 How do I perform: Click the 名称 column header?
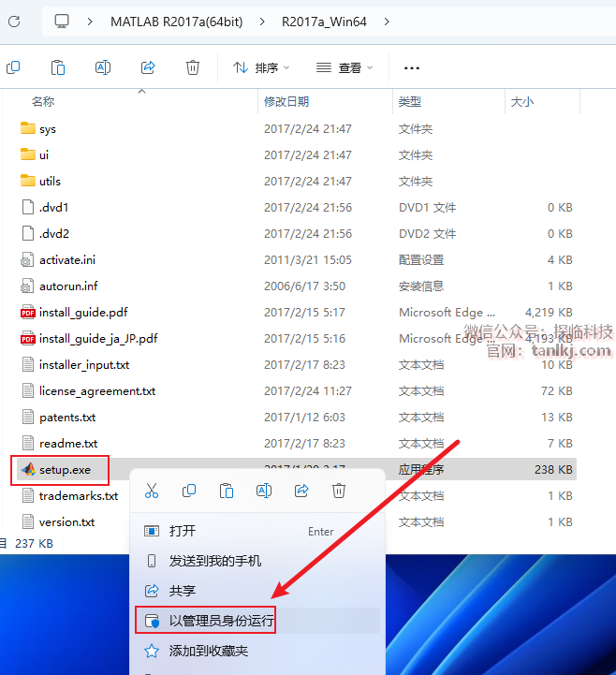[43, 101]
